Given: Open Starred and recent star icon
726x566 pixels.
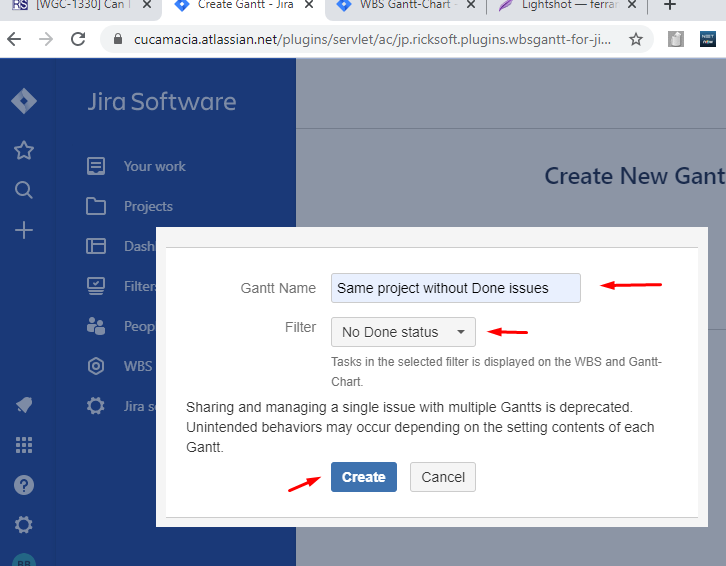Looking at the screenshot, I should 24,150.
